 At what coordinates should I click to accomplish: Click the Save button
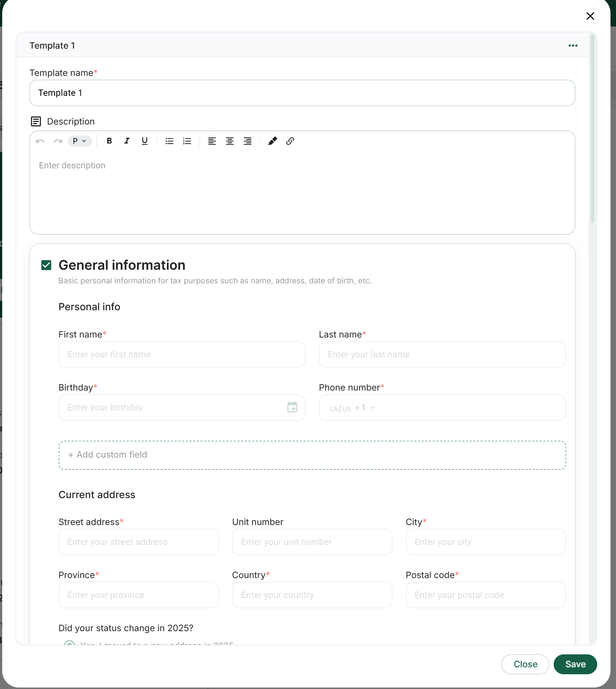[x=575, y=664]
